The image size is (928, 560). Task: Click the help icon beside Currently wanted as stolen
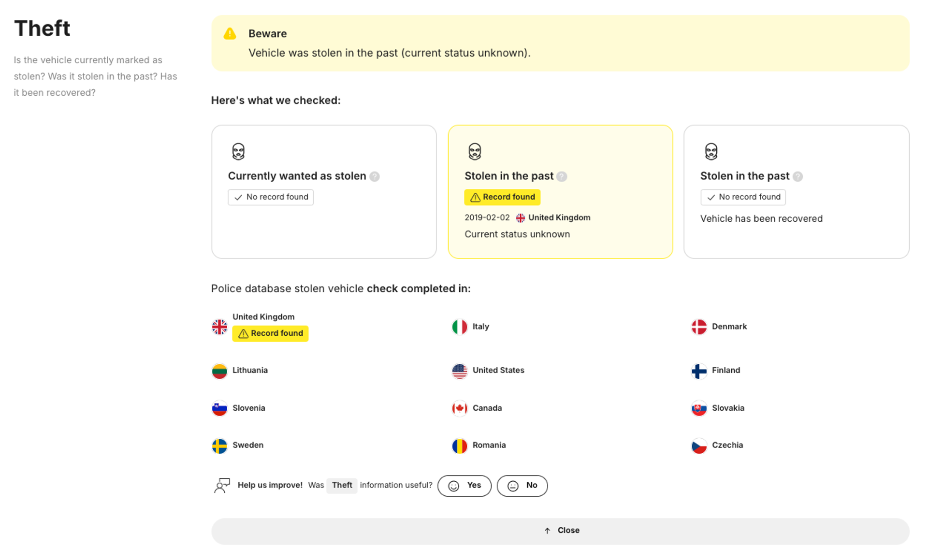[x=375, y=176]
